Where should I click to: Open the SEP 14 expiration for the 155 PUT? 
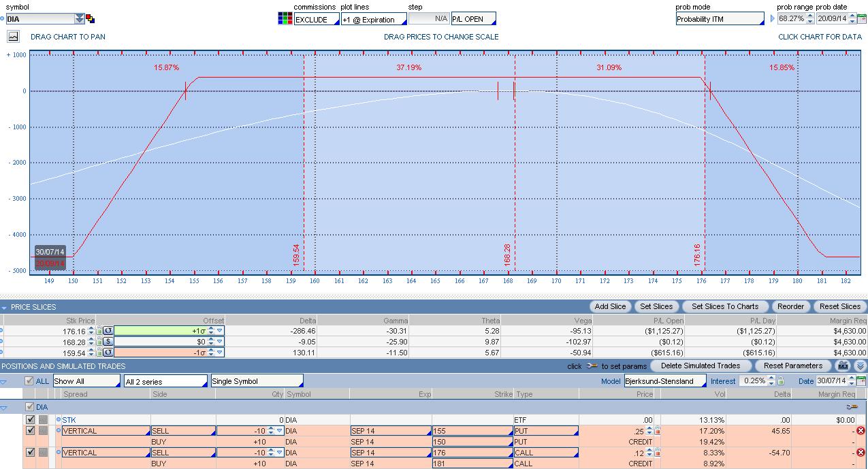pos(390,431)
